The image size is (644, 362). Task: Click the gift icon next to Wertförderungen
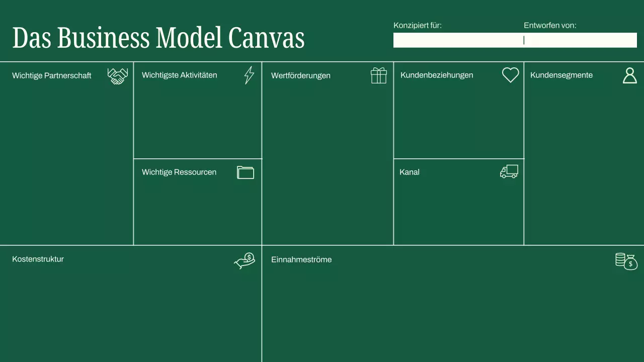tap(378, 75)
